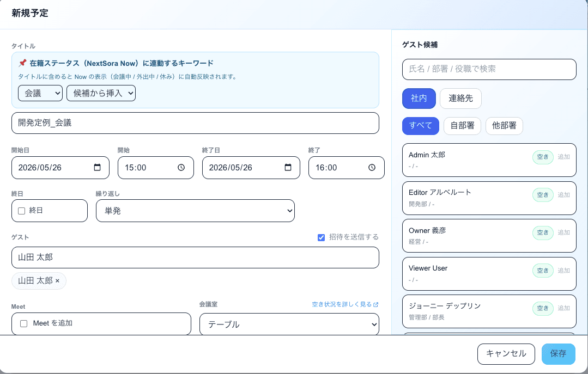
Task: Expand the 繰り返し 単発 dropdown
Action: 195,211
